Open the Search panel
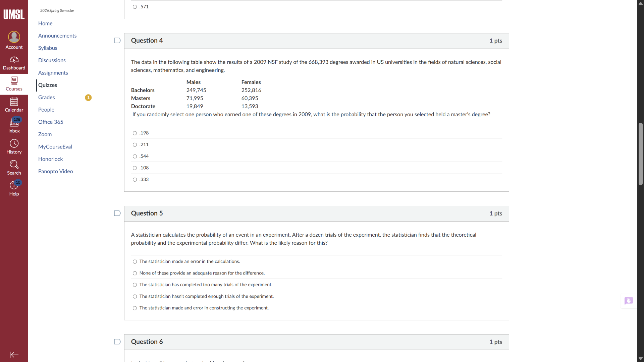Screen dimensions: 644x362 pos(14,168)
